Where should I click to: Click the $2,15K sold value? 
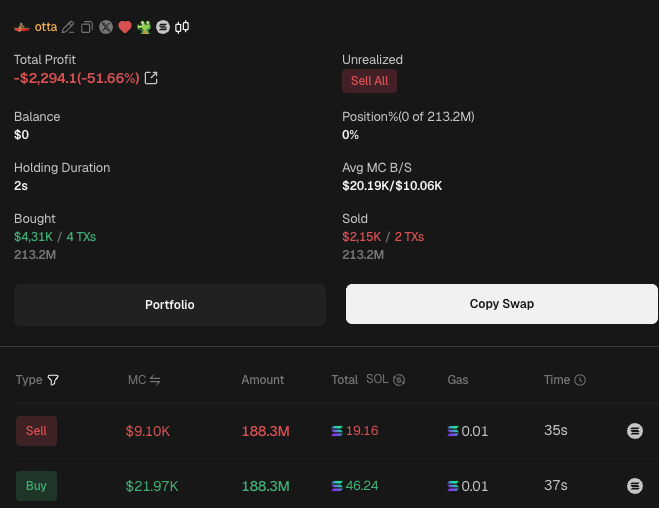click(x=361, y=237)
